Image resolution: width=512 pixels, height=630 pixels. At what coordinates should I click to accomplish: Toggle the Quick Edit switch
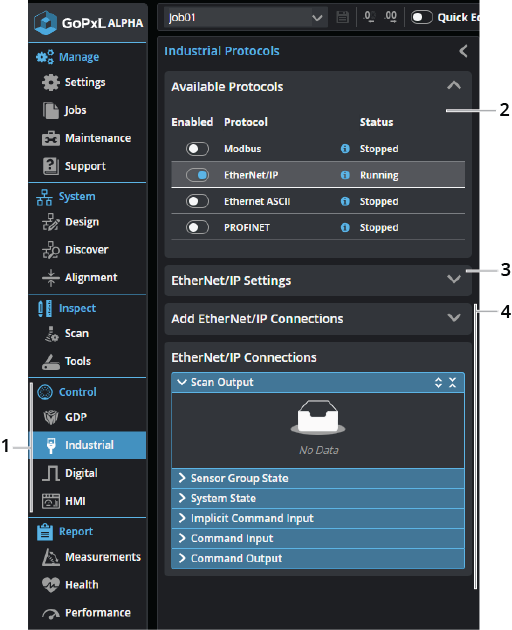[x=422, y=17]
